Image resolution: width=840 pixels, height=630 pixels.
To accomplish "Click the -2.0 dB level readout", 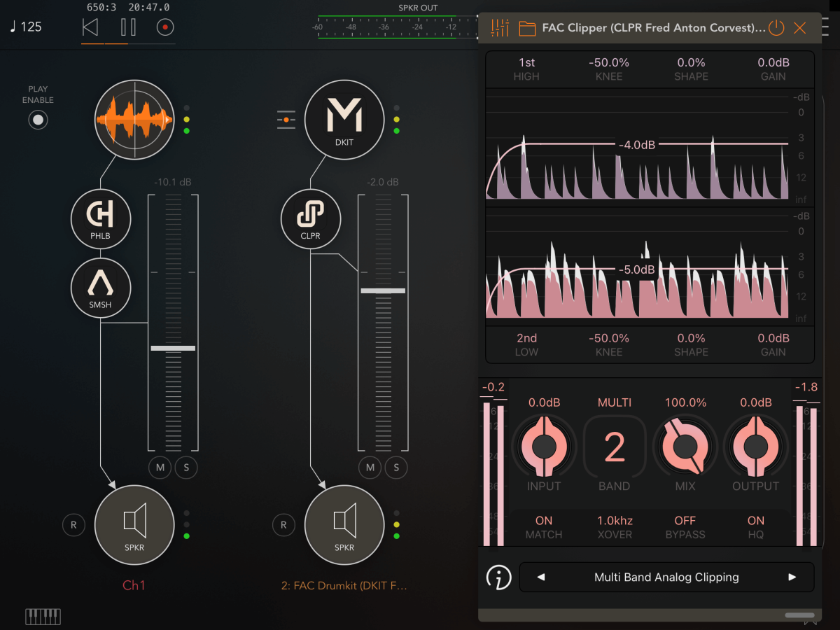I will point(383,182).
